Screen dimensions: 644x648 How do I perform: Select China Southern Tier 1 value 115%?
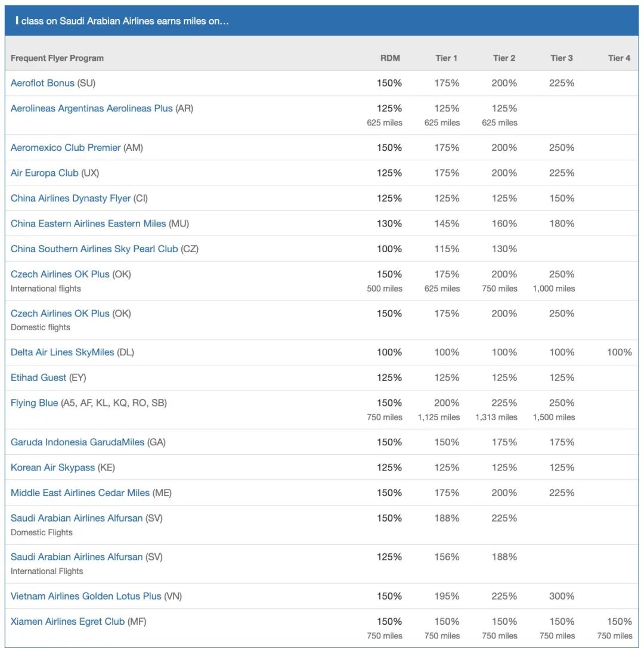coord(447,249)
